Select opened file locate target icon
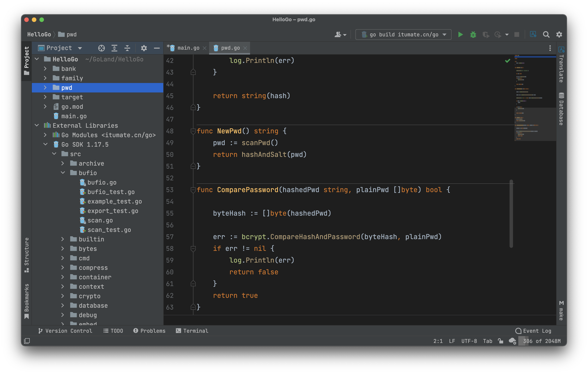 point(101,48)
